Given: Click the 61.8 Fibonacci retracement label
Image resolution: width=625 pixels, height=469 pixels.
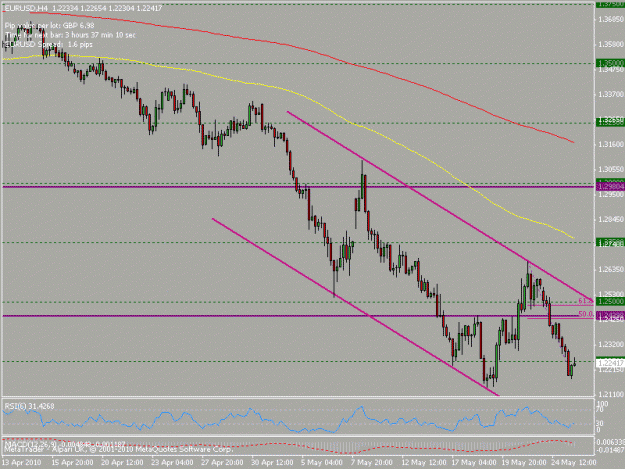Looking at the screenshot, I should 585,300.
